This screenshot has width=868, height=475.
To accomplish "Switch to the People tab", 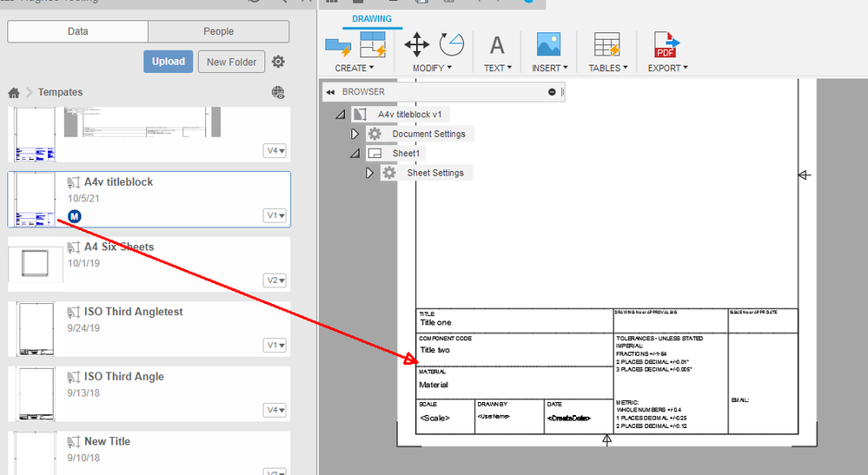I will coord(219,31).
